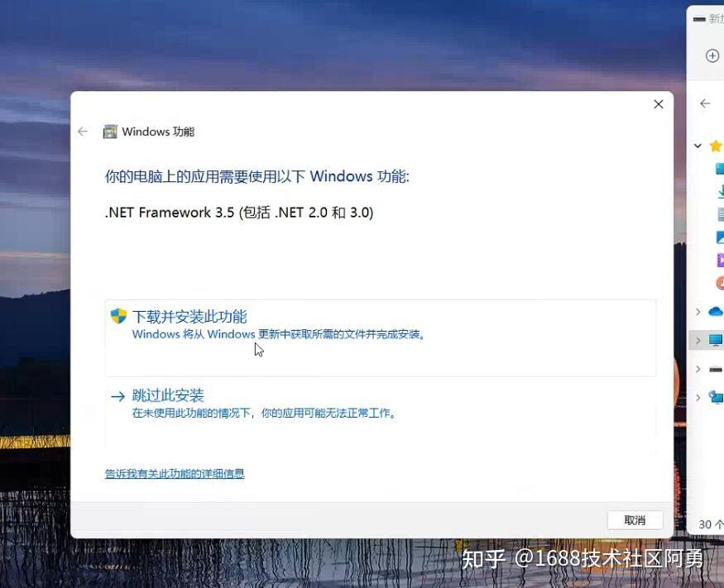Screen dimensions: 724x588
Task: Click the 取消 button
Action: [634, 520]
